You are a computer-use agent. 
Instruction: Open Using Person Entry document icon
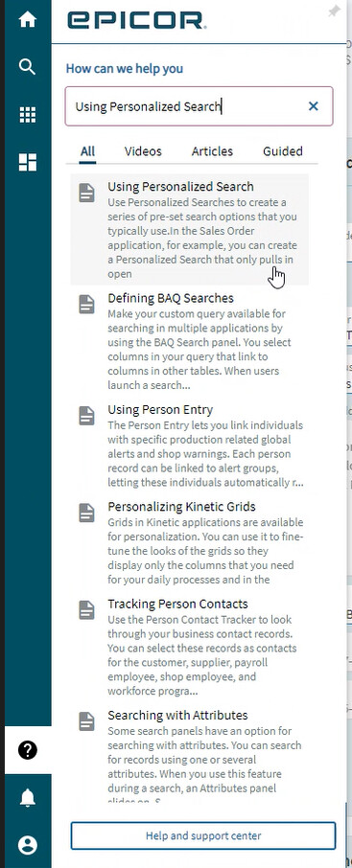(x=86, y=415)
